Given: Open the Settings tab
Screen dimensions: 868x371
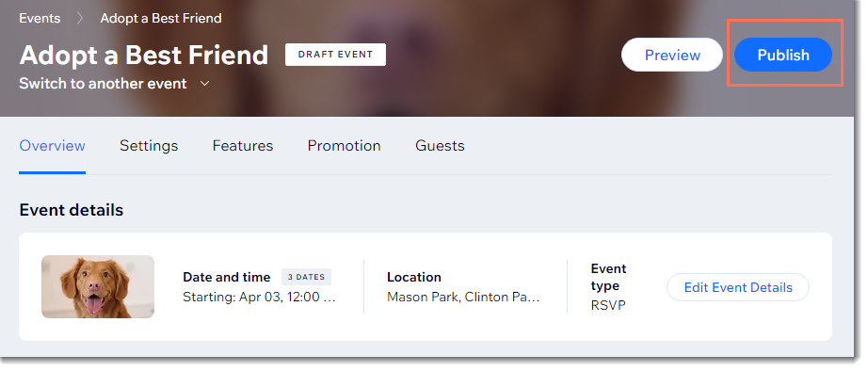Looking at the screenshot, I should [x=149, y=146].
